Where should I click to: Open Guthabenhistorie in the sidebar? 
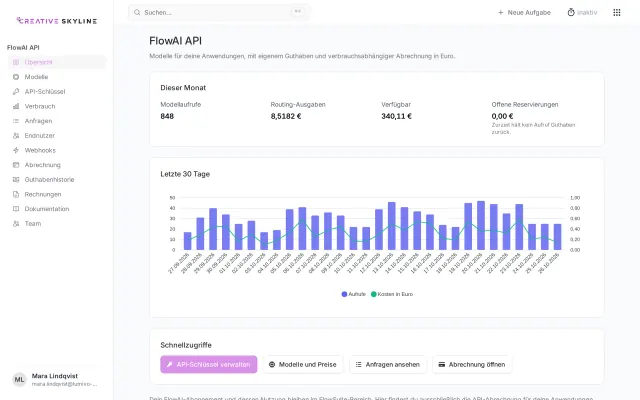(57, 180)
